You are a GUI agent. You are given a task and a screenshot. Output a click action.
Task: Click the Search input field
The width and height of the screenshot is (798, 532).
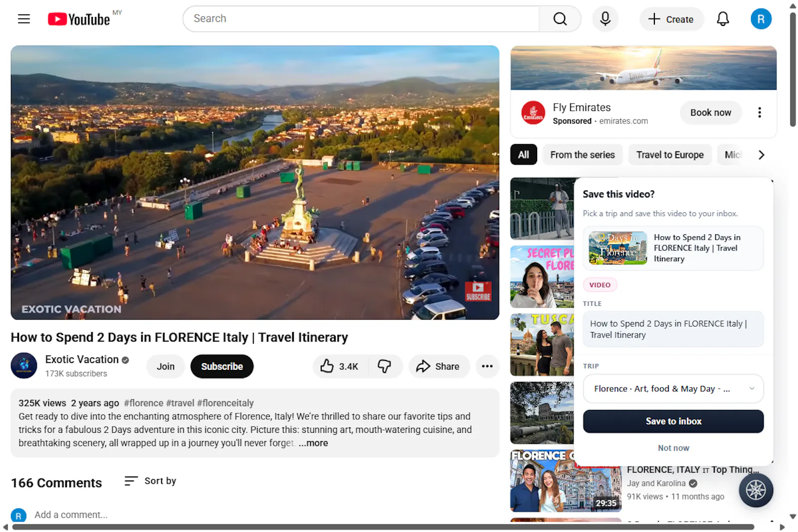(x=361, y=19)
